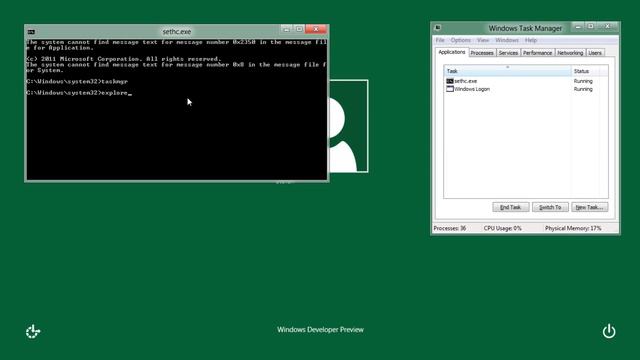This screenshot has height=360, width=640.
Task: Click the Switch To button
Action: click(550, 207)
